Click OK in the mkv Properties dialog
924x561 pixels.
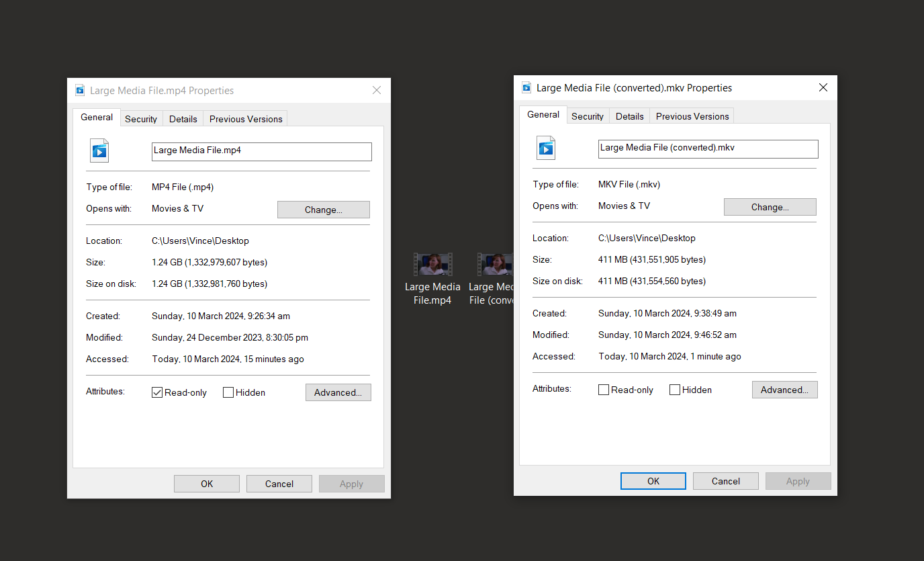tap(653, 480)
